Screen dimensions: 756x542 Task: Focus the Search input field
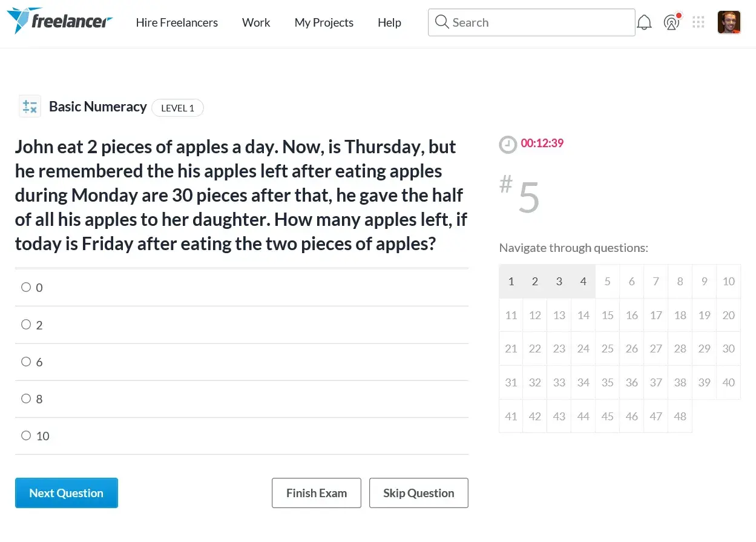tap(539, 22)
